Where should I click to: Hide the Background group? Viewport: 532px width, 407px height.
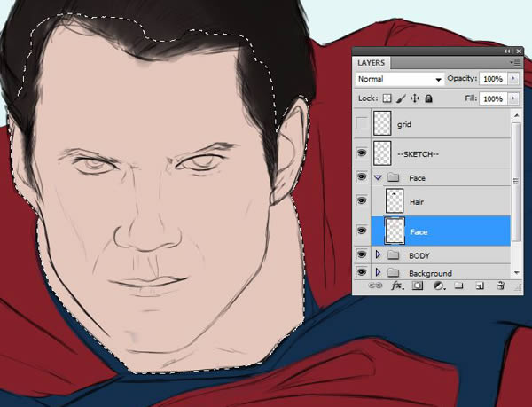click(x=362, y=271)
